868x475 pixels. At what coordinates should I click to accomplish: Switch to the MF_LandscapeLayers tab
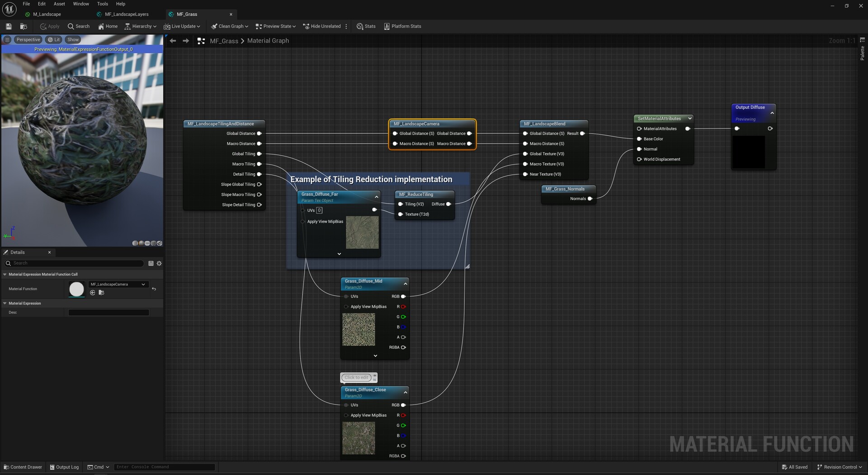click(127, 14)
